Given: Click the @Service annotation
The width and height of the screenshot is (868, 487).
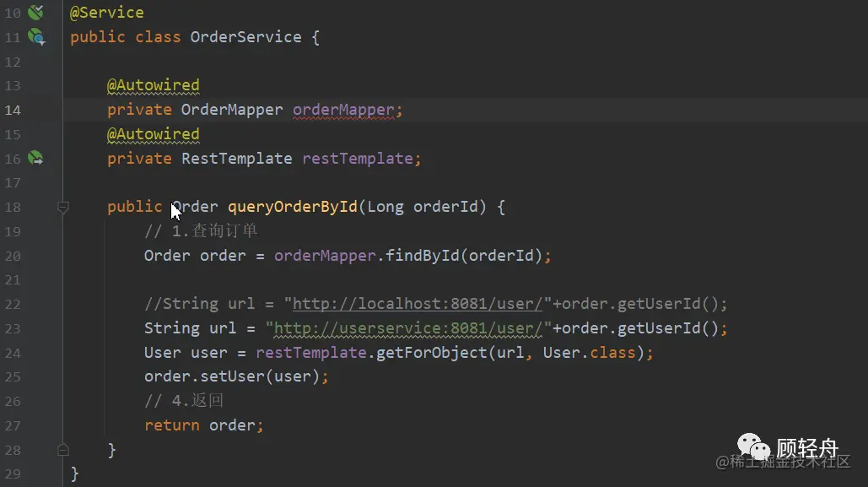Looking at the screenshot, I should click(107, 12).
